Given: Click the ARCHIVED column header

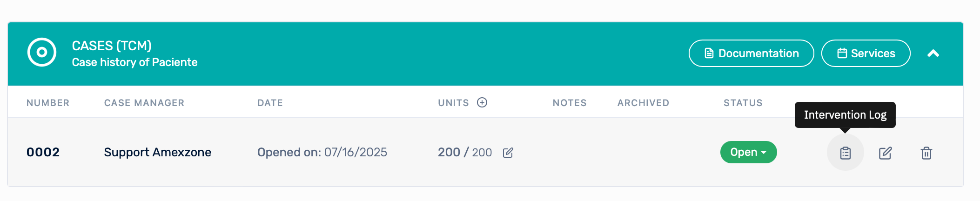Looking at the screenshot, I should point(643,103).
